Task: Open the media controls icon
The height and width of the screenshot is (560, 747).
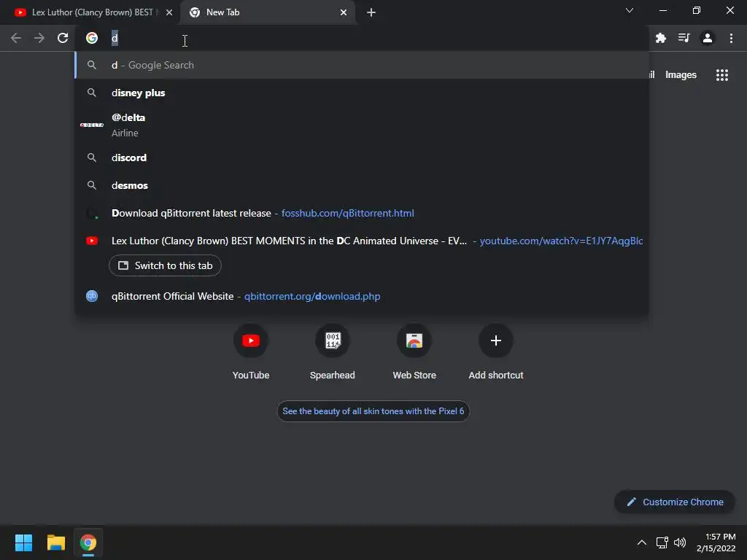Action: tap(684, 38)
